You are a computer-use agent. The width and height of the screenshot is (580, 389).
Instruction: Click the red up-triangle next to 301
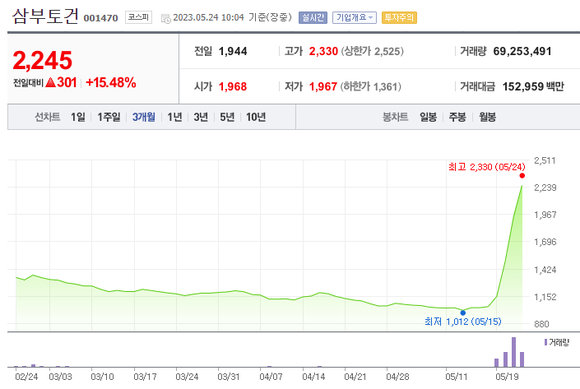pos(50,82)
